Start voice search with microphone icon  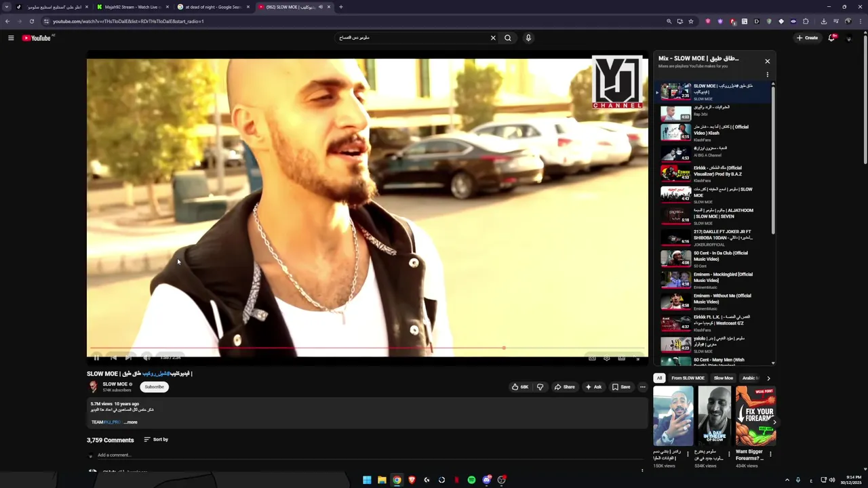pos(528,38)
